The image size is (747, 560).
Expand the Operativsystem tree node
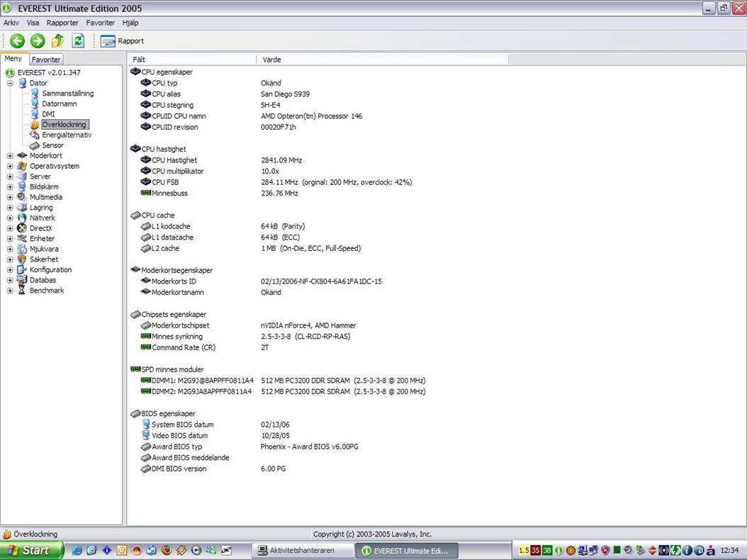10,166
